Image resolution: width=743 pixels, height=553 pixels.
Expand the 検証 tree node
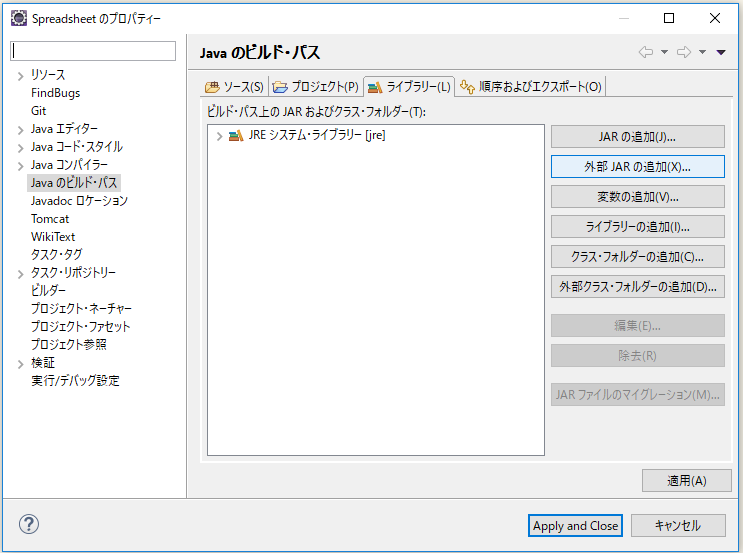tap(20, 364)
